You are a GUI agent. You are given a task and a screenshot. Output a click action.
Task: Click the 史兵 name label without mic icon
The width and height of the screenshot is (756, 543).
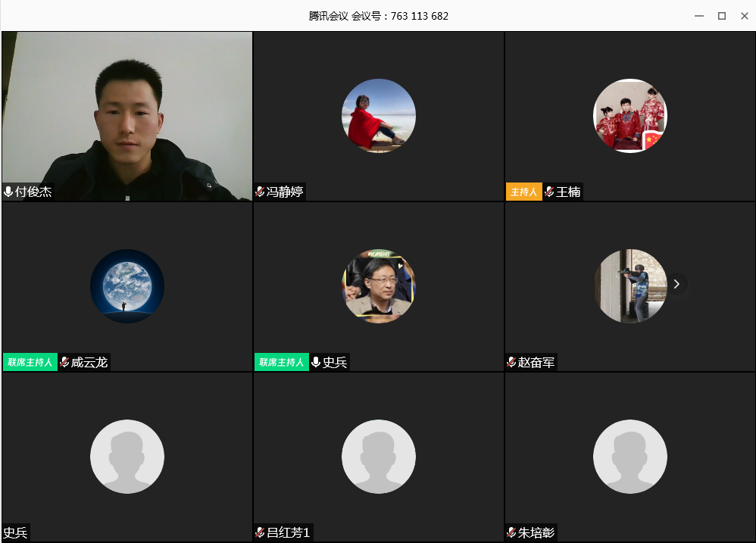16,533
